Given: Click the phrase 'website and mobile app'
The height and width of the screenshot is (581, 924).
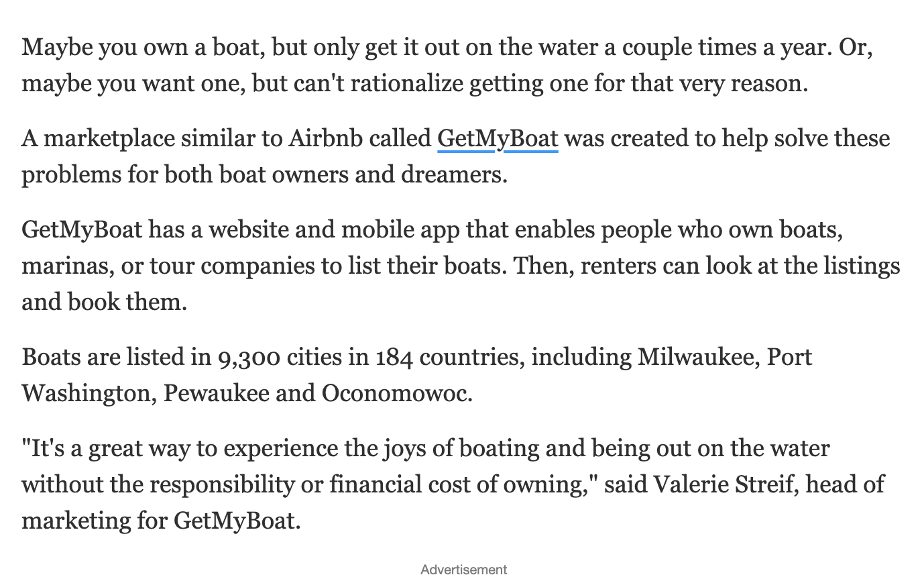Looking at the screenshot, I should tap(334, 230).
